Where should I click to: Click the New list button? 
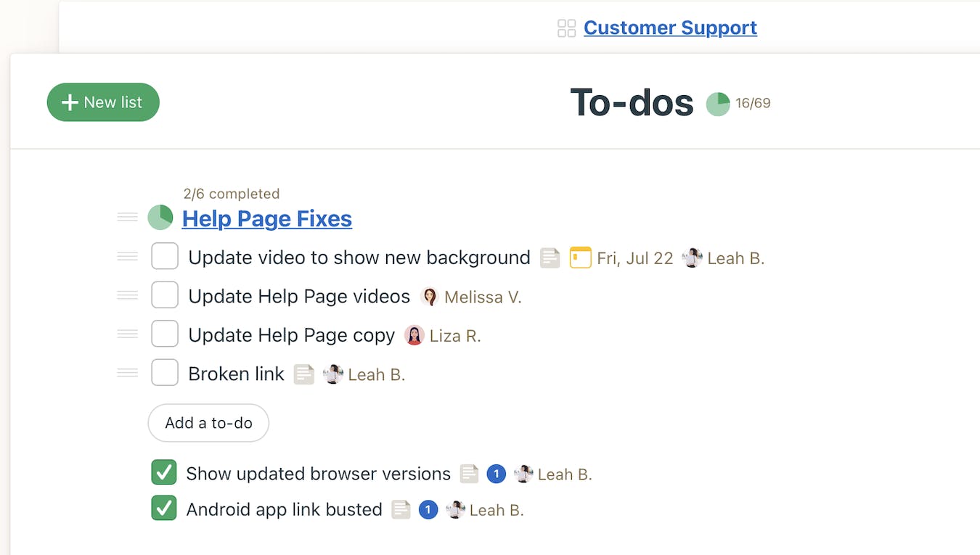click(102, 102)
